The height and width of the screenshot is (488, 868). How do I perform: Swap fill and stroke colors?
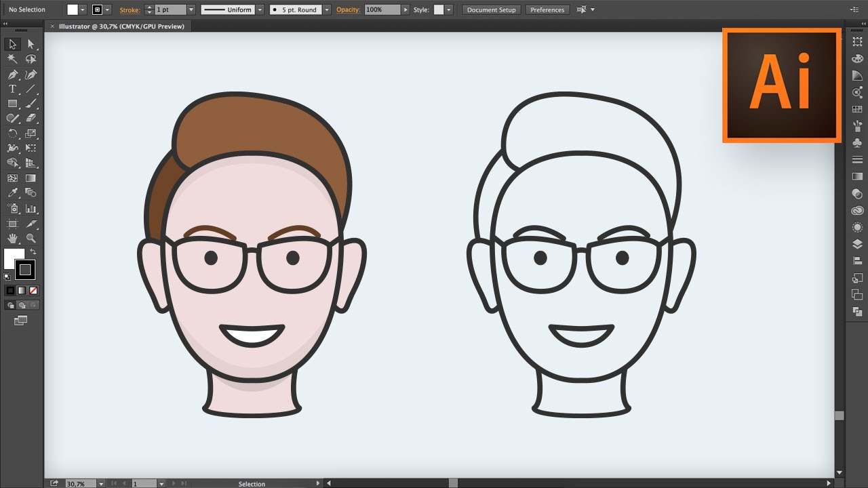[x=33, y=251]
